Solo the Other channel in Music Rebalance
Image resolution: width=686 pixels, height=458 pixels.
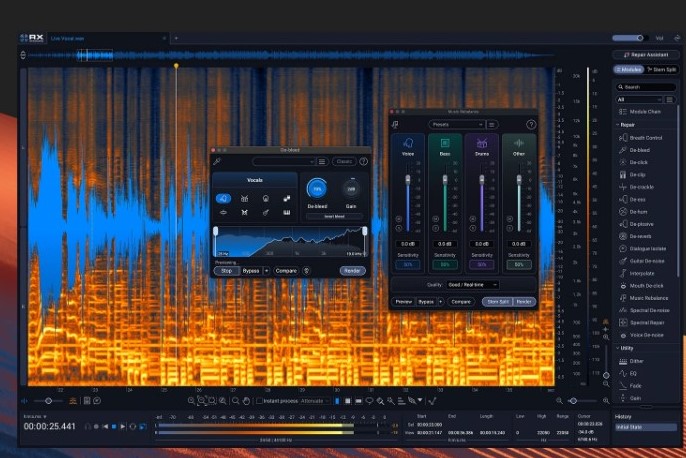(509, 228)
